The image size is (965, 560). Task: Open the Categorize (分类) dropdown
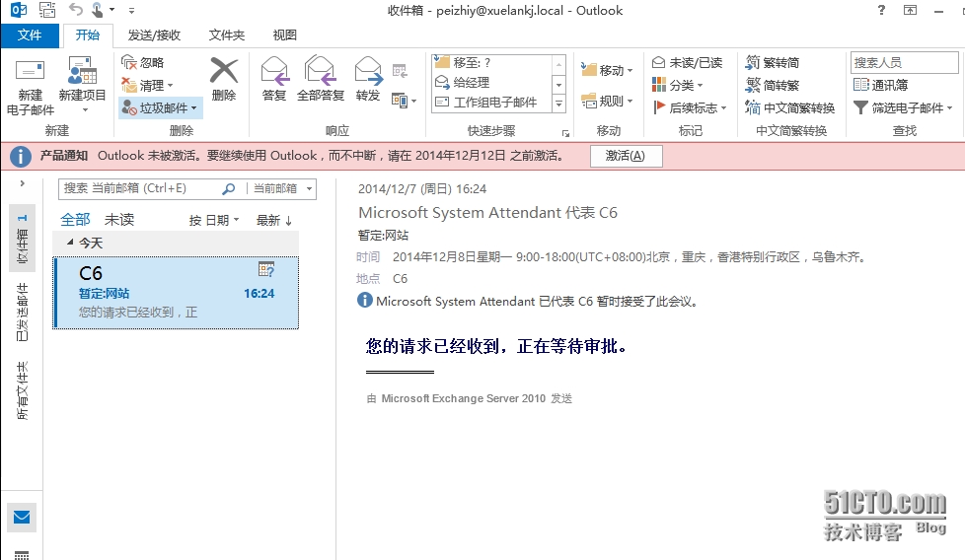(x=677, y=85)
